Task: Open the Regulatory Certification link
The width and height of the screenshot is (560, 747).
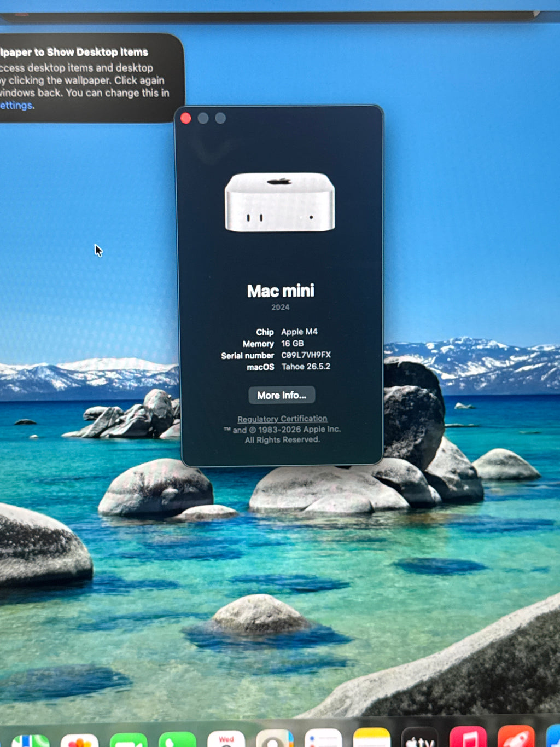Action: (282, 419)
